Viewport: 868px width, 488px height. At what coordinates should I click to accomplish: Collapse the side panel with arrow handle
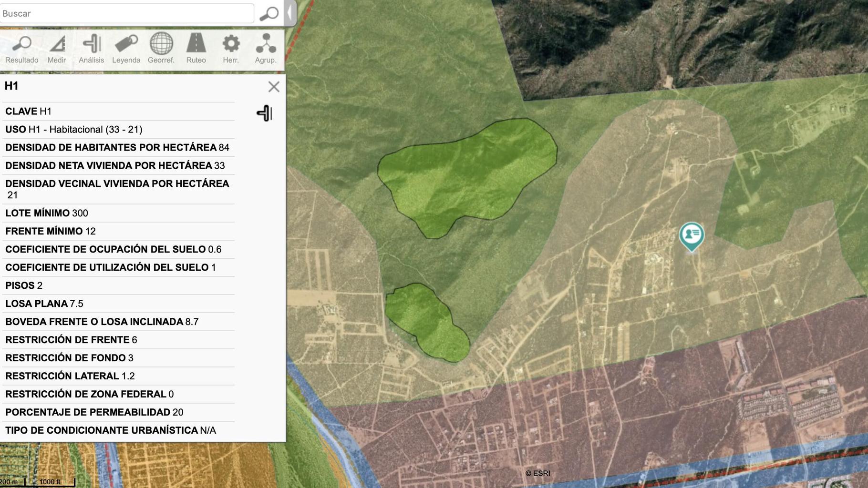pyautogui.click(x=289, y=13)
